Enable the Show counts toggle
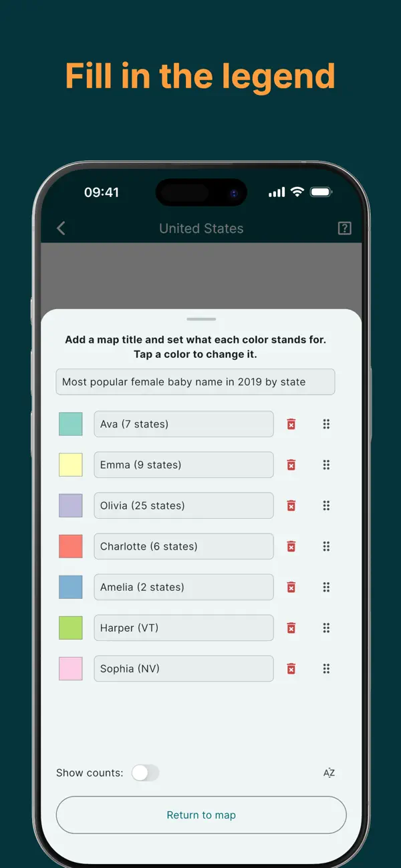This screenshot has height=868, width=401. (x=145, y=773)
